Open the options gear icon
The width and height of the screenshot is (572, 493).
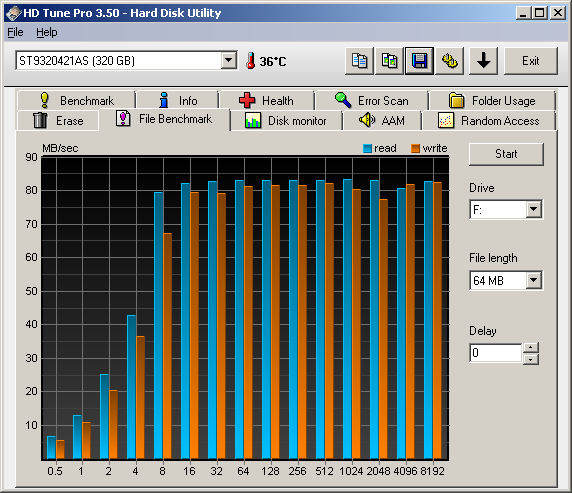click(x=449, y=61)
